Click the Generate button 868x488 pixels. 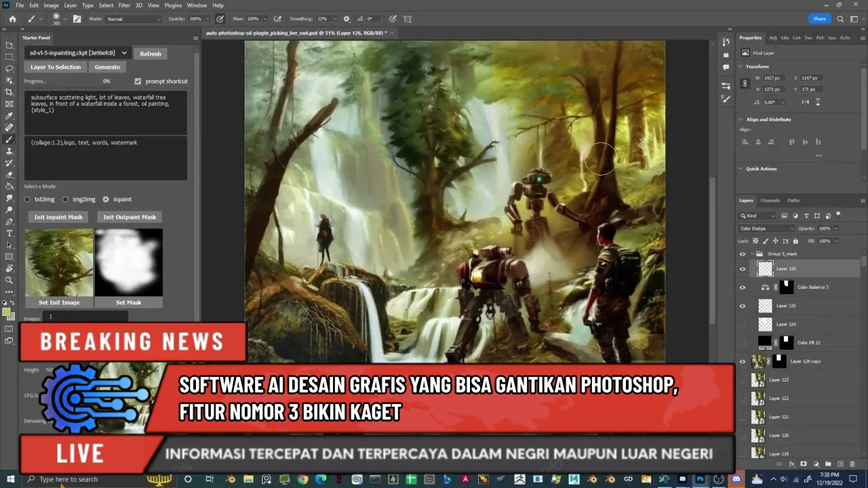tap(107, 67)
